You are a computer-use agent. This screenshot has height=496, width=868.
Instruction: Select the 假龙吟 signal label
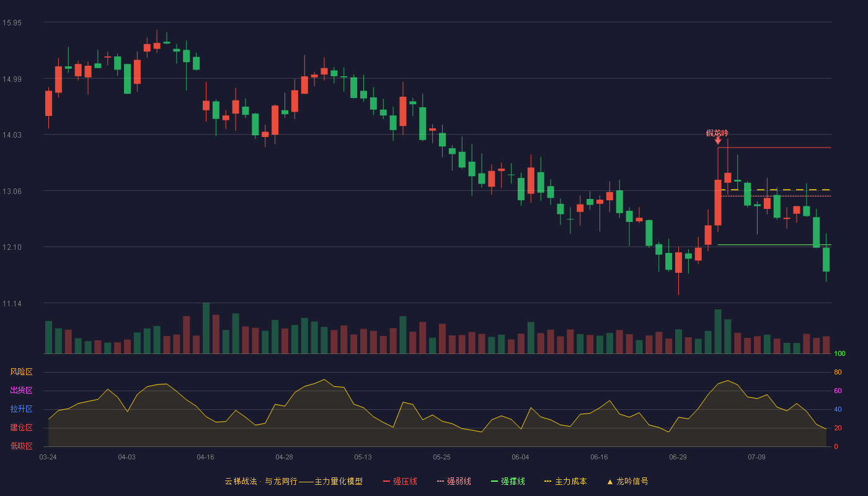(x=718, y=133)
